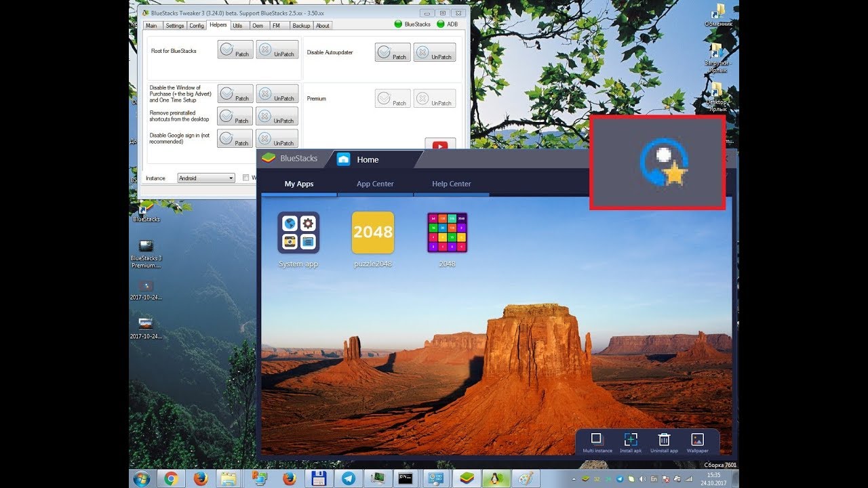Image resolution: width=868 pixels, height=488 pixels.
Task: Open the command prompt taskbar item
Action: point(406,479)
